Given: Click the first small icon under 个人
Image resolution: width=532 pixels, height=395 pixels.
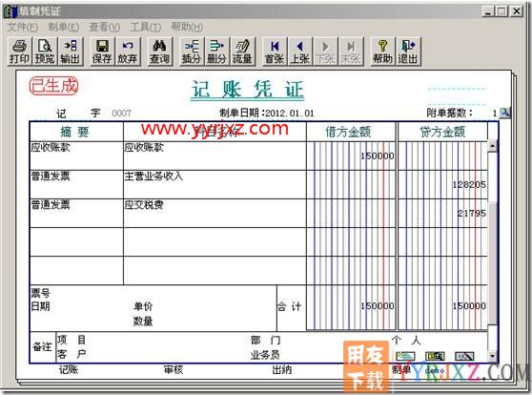Looking at the screenshot, I should click(405, 356).
